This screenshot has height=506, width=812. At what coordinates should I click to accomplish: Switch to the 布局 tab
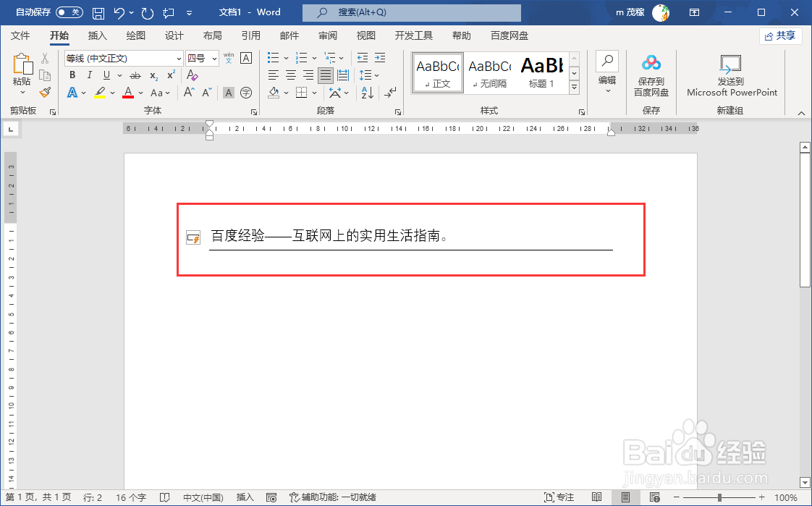(212, 35)
